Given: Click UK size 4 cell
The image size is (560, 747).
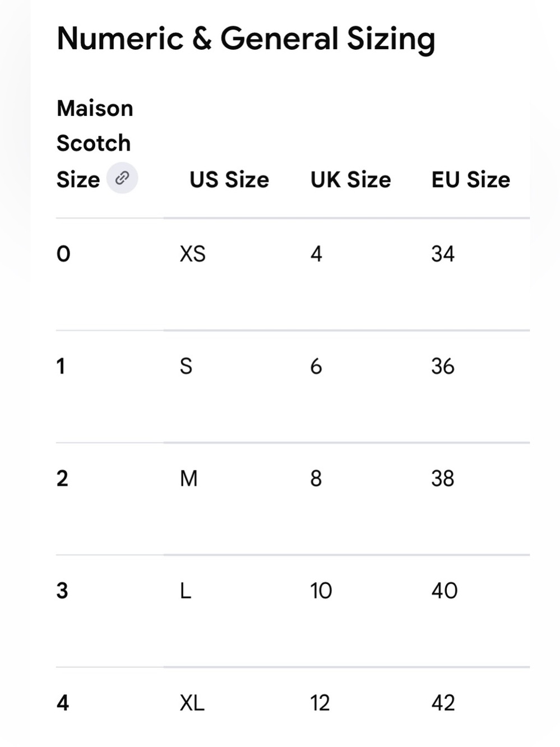Looking at the screenshot, I should [316, 254].
